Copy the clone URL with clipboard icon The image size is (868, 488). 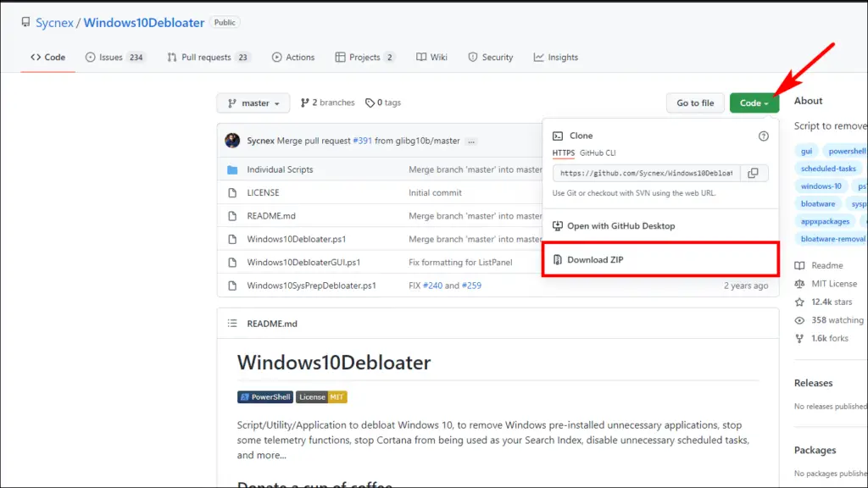coord(753,173)
